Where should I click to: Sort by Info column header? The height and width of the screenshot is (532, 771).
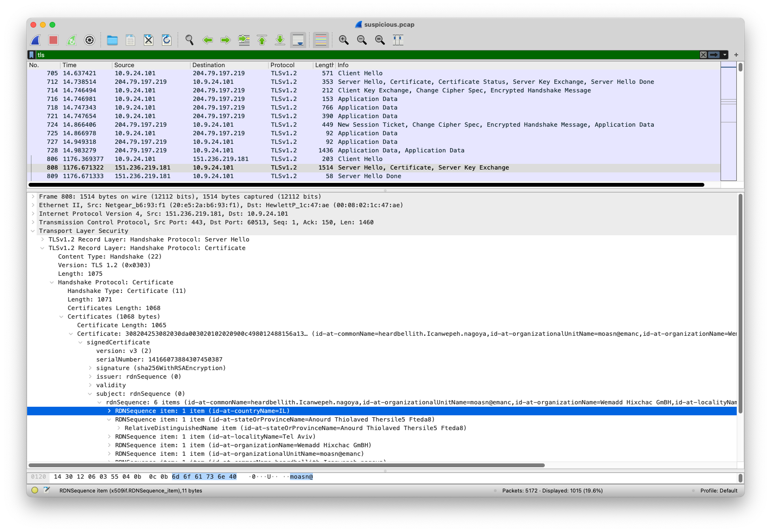(x=528, y=65)
